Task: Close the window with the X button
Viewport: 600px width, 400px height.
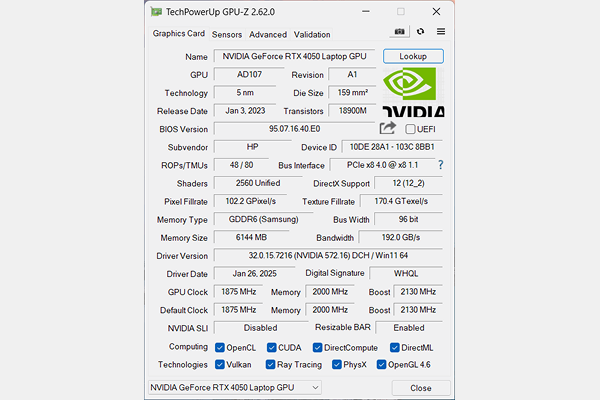Action: (x=436, y=11)
